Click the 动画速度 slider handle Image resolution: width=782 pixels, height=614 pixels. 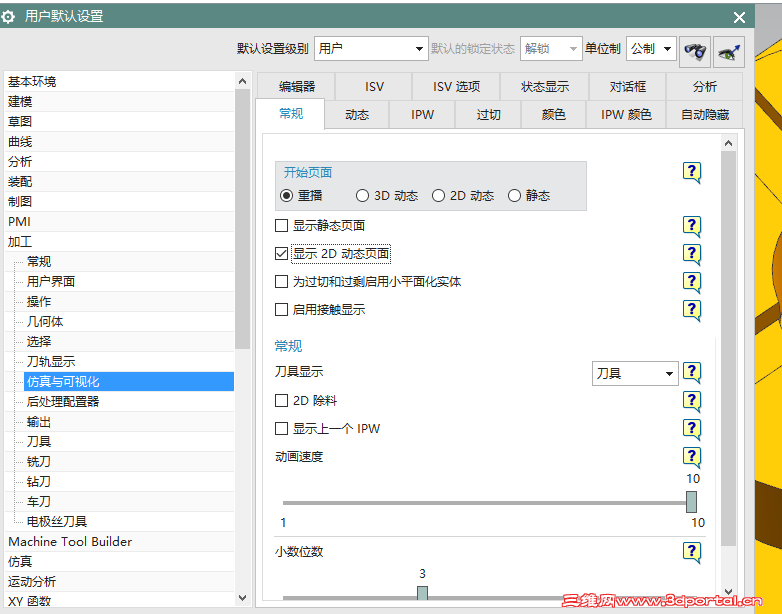tap(691, 502)
